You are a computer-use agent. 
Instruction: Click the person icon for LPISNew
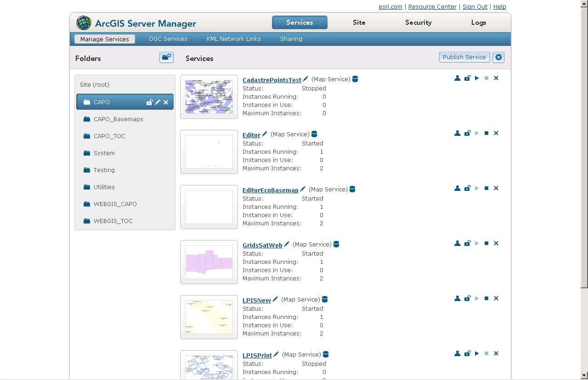[458, 298]
